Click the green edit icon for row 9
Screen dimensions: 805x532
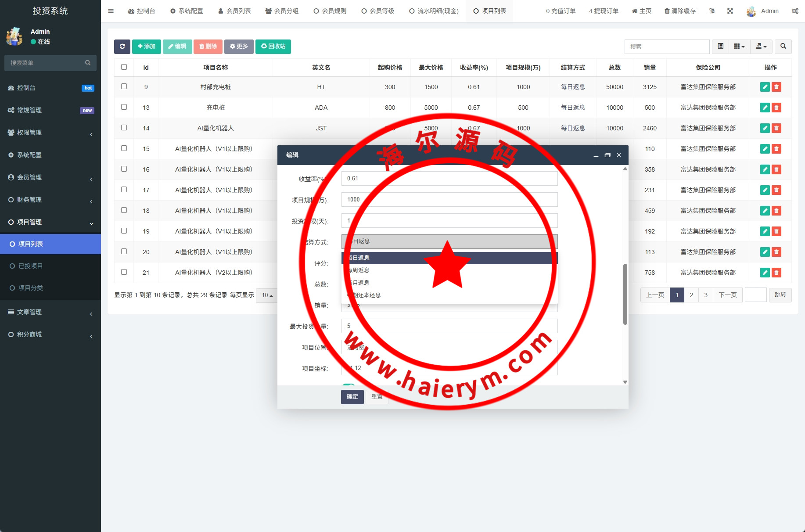765,87
